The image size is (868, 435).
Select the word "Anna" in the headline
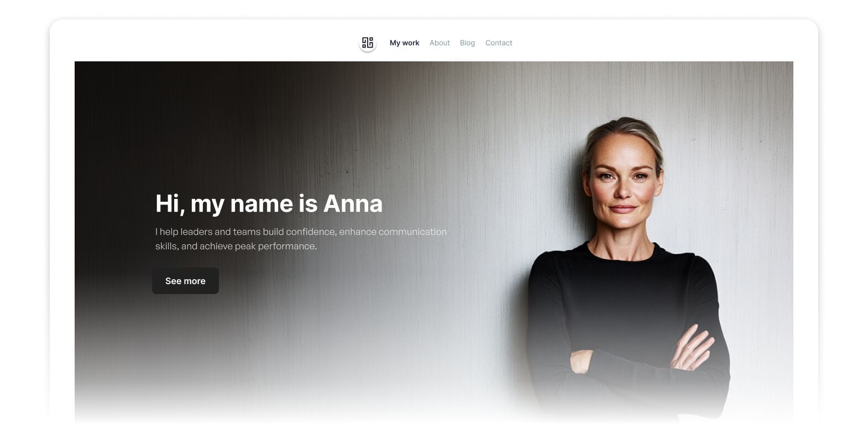click(x=353, y=203)
